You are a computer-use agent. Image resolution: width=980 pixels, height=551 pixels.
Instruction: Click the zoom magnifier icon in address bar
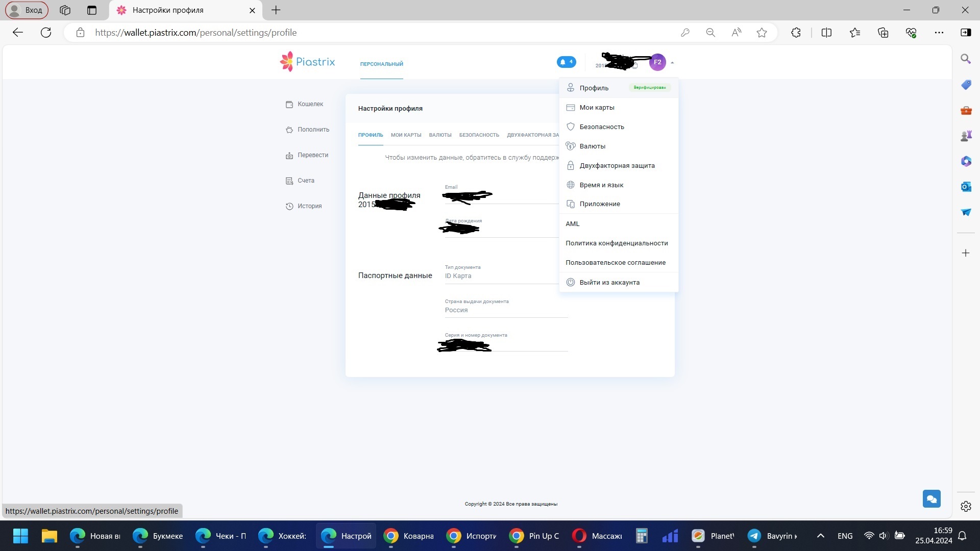(x=710, y=33)
